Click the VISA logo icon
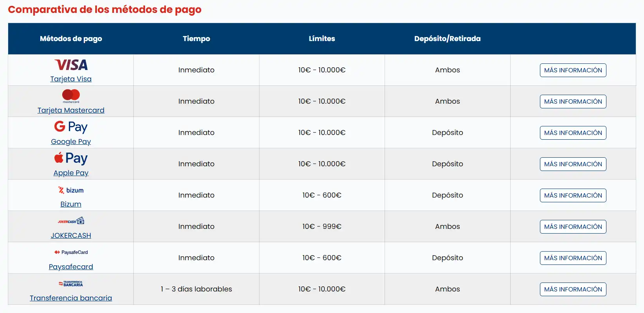 71,65
